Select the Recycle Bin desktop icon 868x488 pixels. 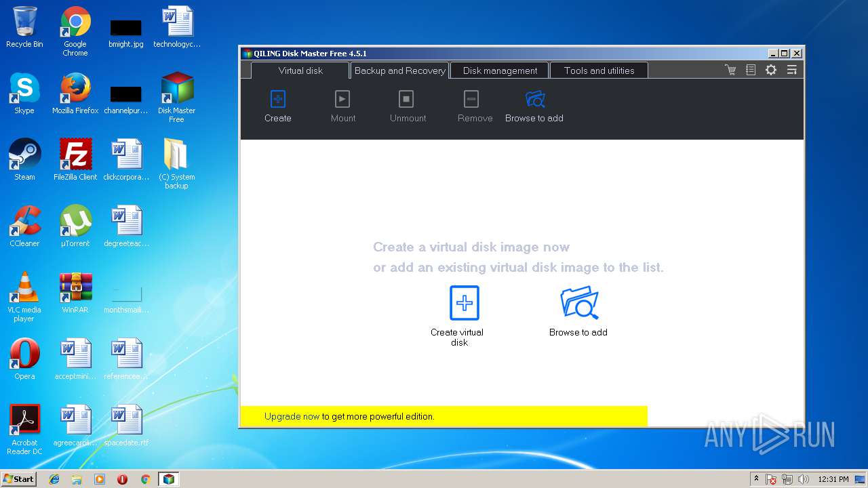(x=24, y=28)
